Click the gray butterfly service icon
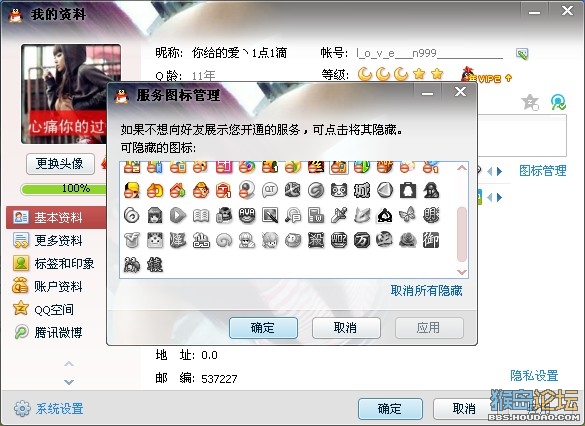Viewport: 585px width, 426px height. 407,215
